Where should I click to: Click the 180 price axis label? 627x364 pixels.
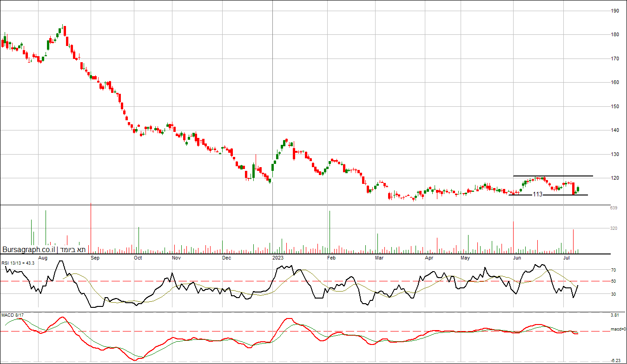coord(615,35)
